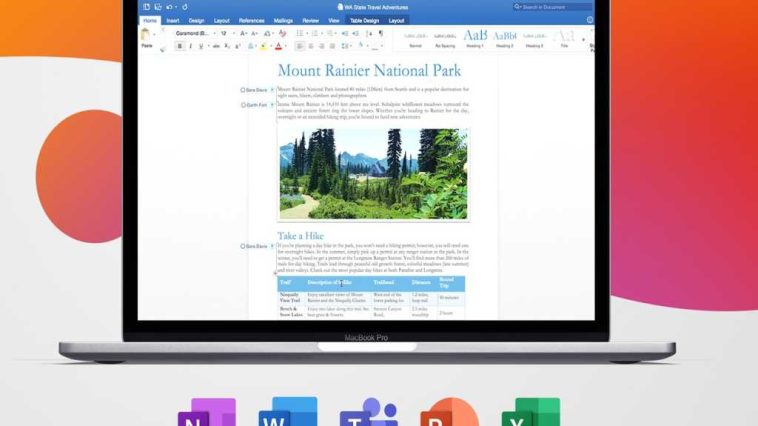Click the Teams app icon below laptop
The image size is (758, 426).
tap(368, 412)
